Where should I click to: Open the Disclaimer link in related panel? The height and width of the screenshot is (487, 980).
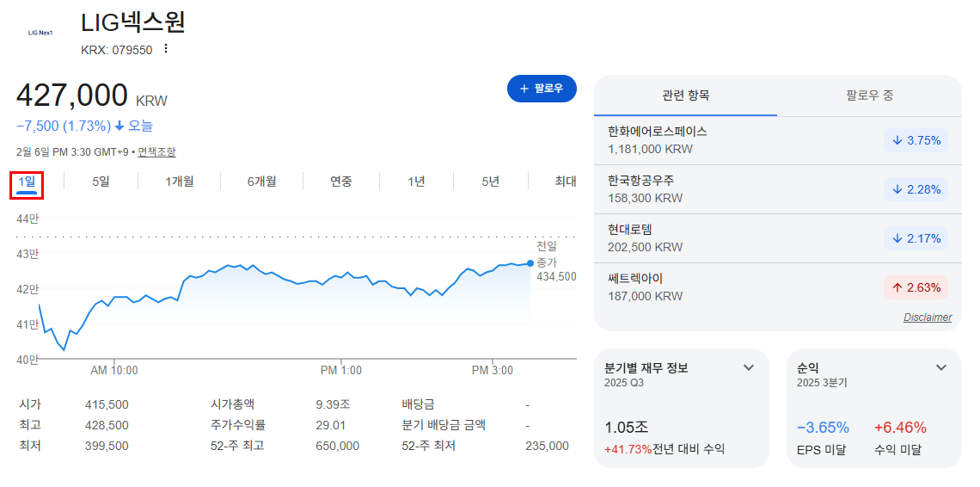[x=928, y=317]
